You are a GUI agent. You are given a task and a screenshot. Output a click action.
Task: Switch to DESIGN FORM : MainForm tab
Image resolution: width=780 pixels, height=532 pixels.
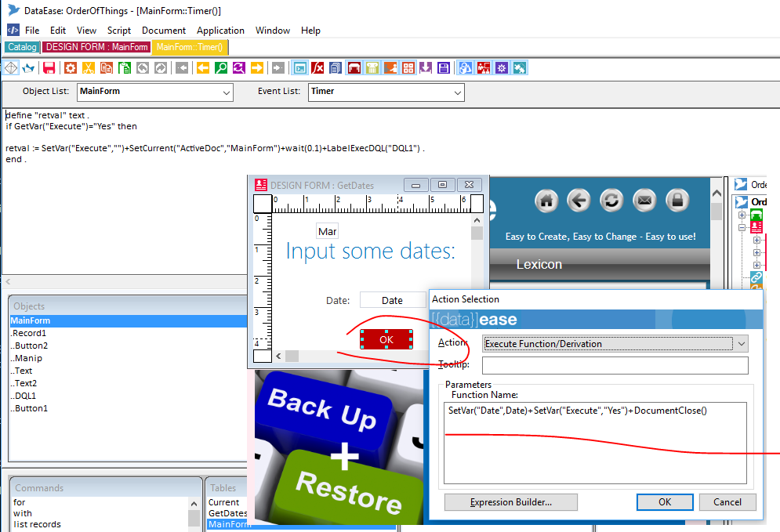click(x=96, y=47)
